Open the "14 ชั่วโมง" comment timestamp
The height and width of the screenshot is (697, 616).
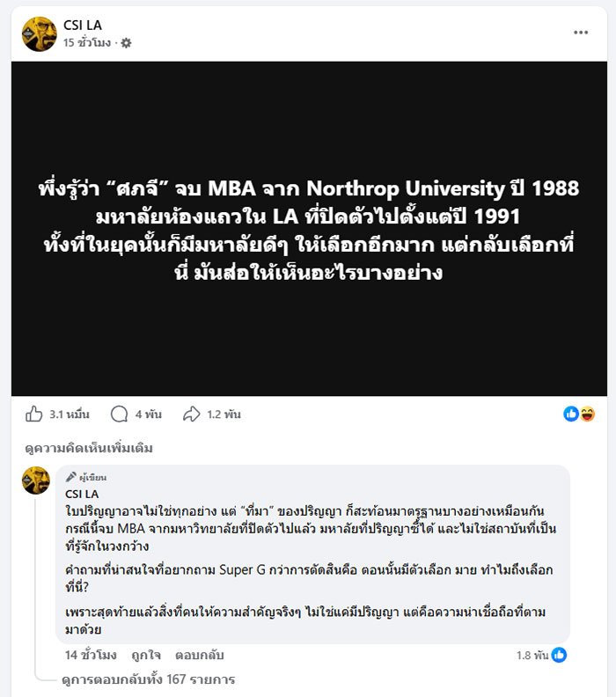[x=92, y=655]
